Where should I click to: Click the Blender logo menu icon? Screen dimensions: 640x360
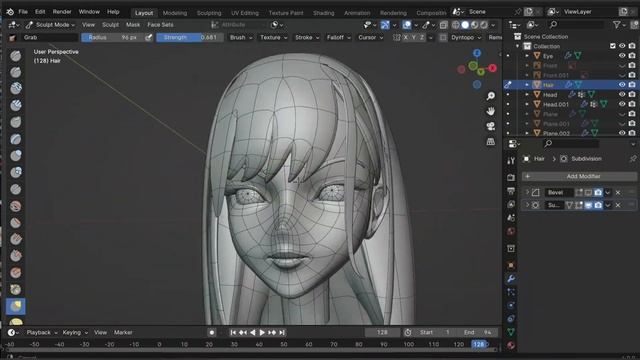[10, 12]
